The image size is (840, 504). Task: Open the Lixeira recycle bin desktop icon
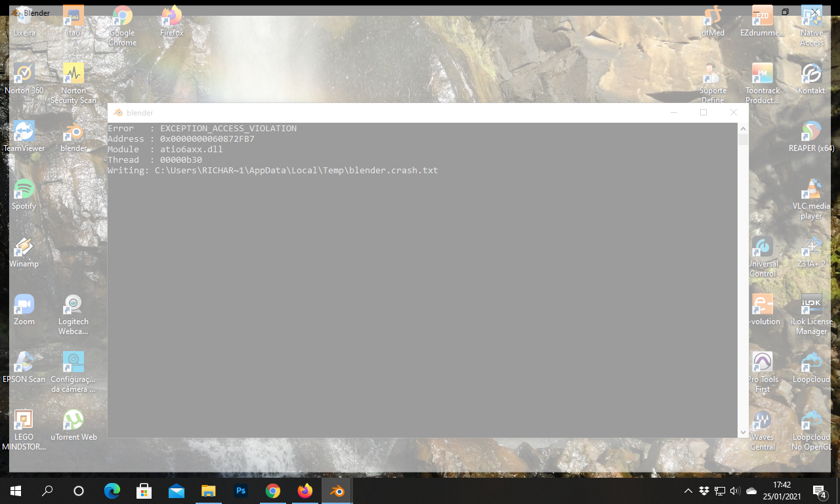pyautogui.click(x=24, y=21)
